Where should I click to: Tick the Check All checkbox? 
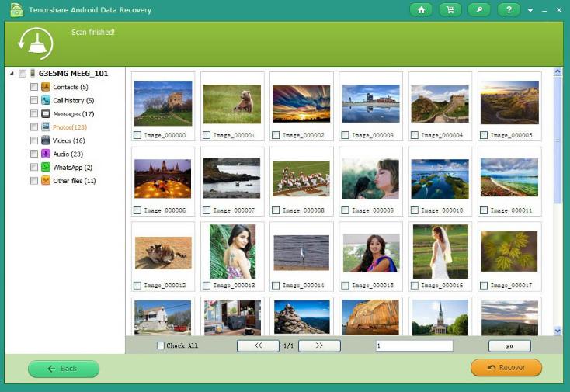[161, 345]
